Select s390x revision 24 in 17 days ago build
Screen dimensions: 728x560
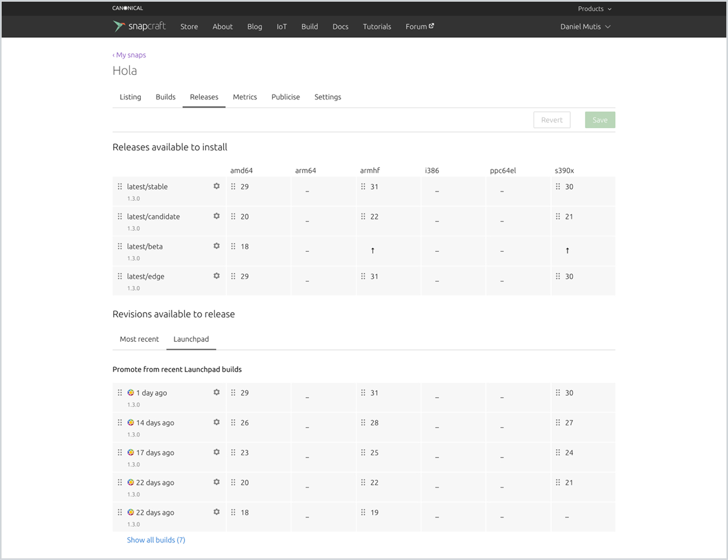569,453
